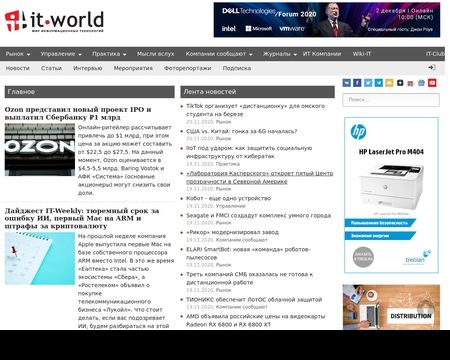
Task: Open the Facebook page icon
Action: 357,83
